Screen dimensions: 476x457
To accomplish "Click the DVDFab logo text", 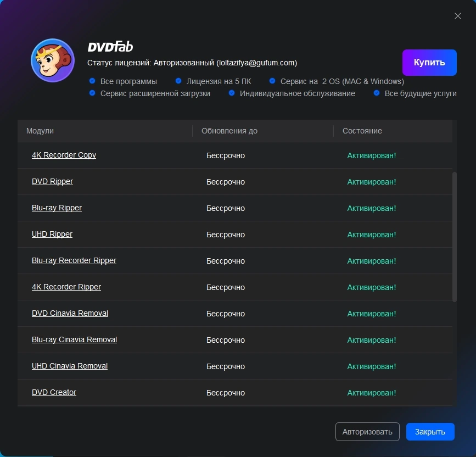I will pyautogui.click(x=110, y=47).
